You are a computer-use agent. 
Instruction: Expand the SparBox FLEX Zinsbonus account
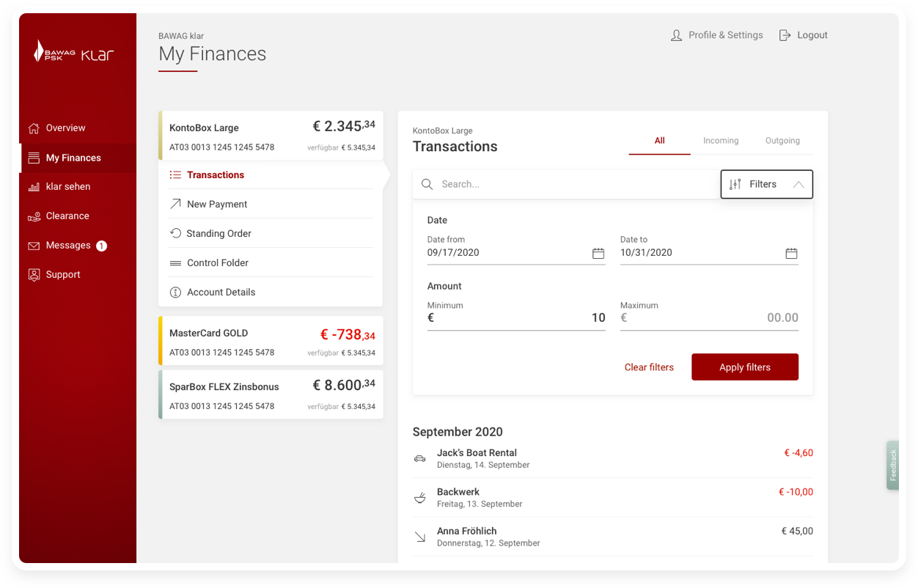point(271,394)
